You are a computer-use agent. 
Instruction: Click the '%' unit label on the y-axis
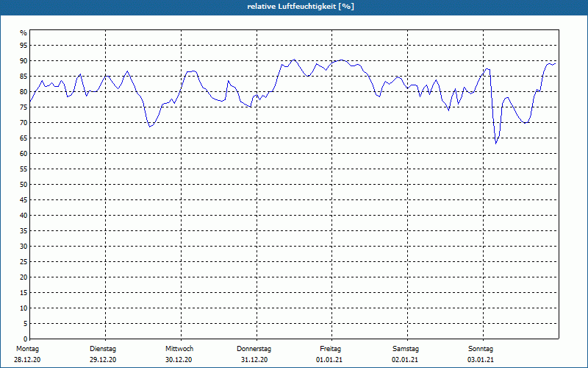[24, 33]
